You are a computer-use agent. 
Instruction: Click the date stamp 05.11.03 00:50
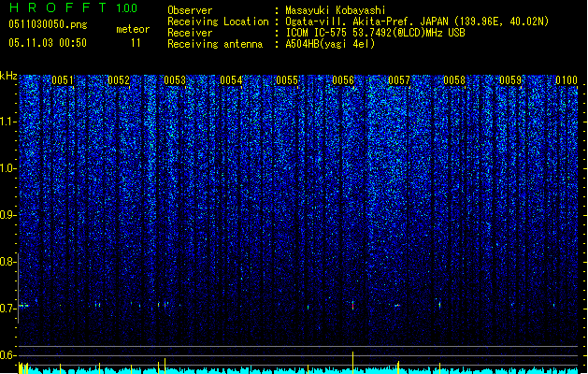coord(48,43)
